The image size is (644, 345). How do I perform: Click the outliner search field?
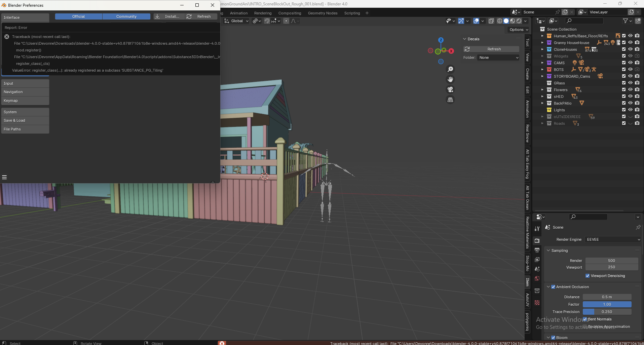point(584,21)
